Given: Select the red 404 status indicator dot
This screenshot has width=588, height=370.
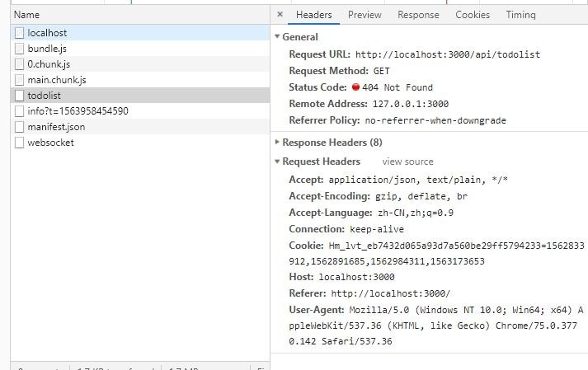Looking at the screenshot, I should point(355,87).
